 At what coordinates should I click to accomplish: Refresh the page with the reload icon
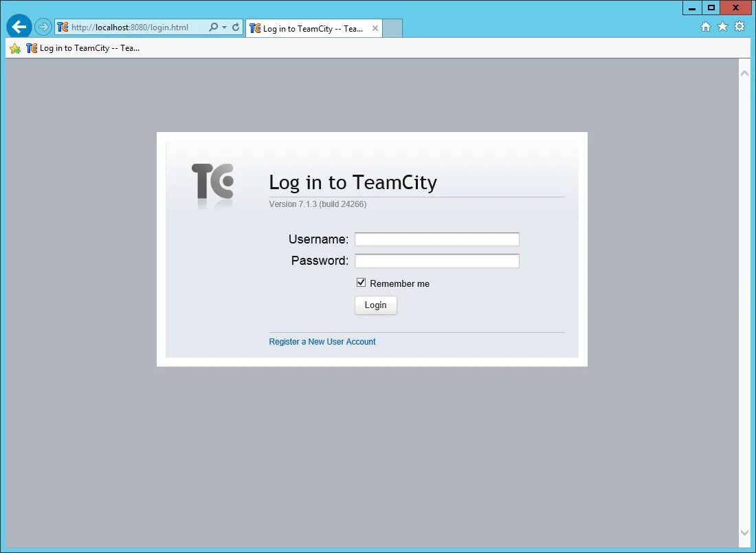[x=236, y=27]
